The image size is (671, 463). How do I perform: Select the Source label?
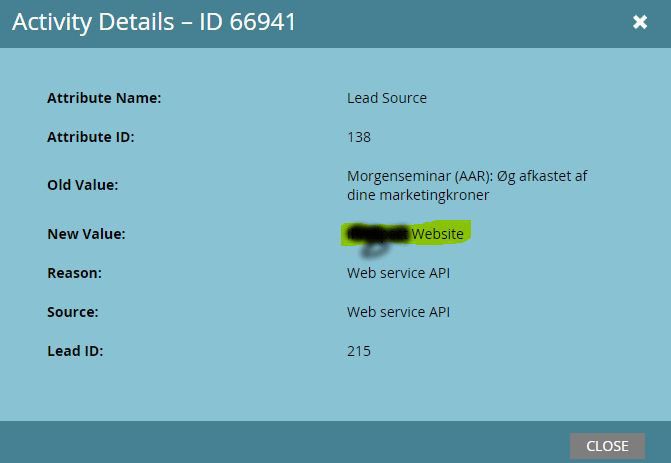click(72, 312)
